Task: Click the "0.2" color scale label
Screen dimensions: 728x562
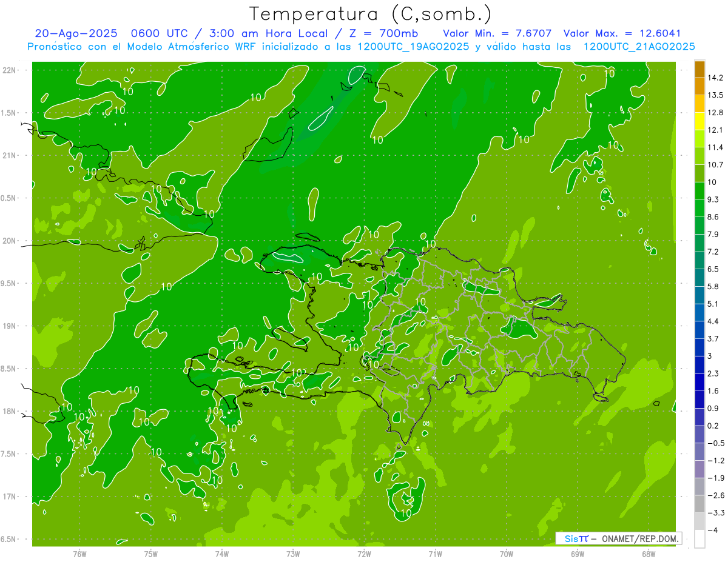Action: (713, 426)
